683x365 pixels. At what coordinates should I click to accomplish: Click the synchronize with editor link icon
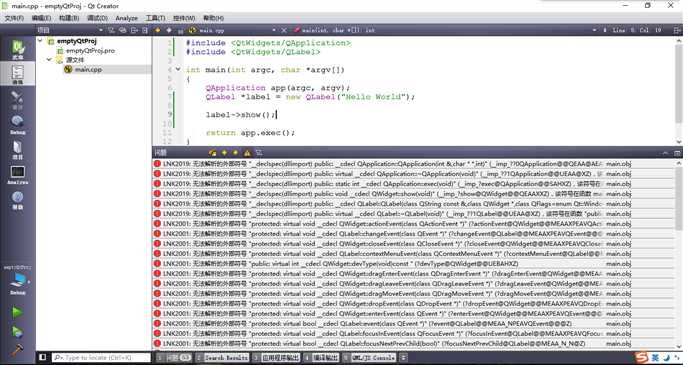pyautogui.click(x=123, y=30)
